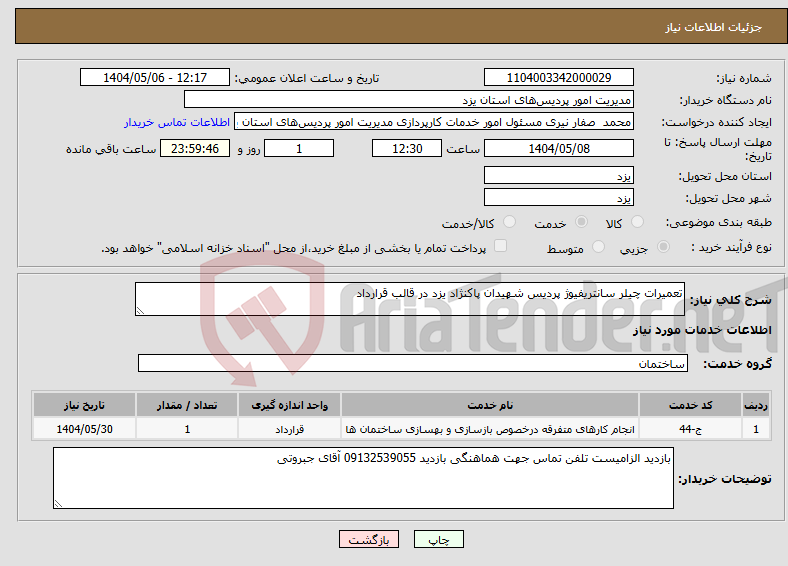
Task: Click the resize handle of شرح کلی نیاز
Action: coord(140,311)
